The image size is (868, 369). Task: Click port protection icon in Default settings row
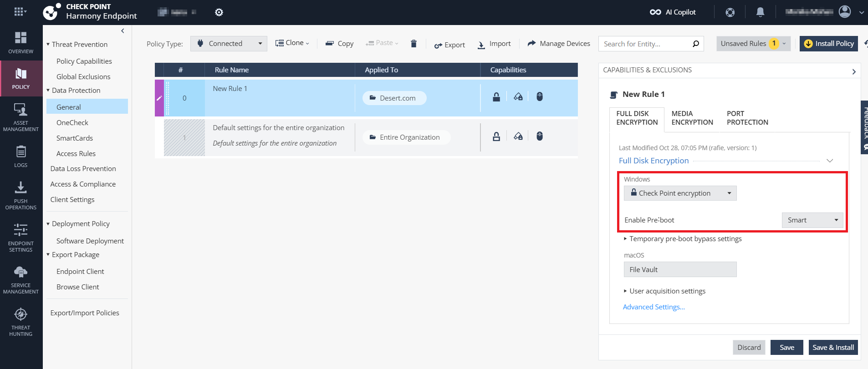(540, 136)
